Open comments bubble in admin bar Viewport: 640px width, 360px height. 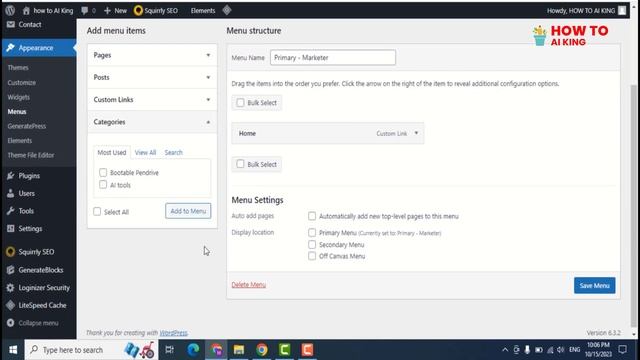[x=84, y=11]
